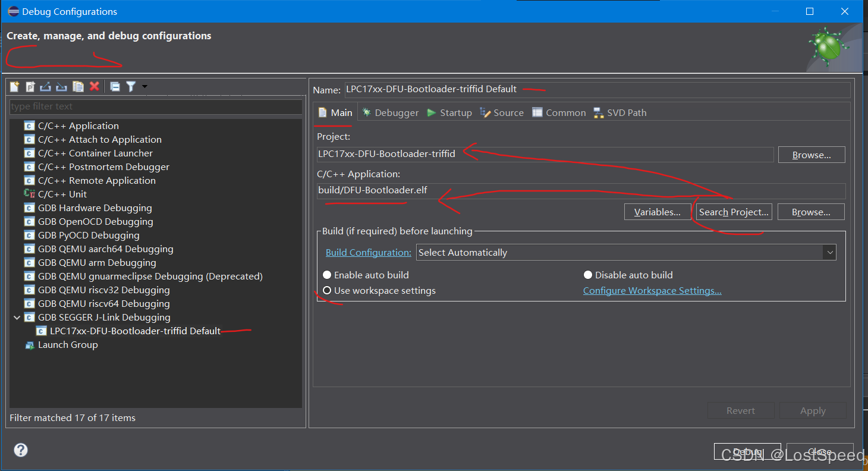Click the GDB Hardware Debugging type icon
Viewport: 868px width, 471px height.
[29, 208]
